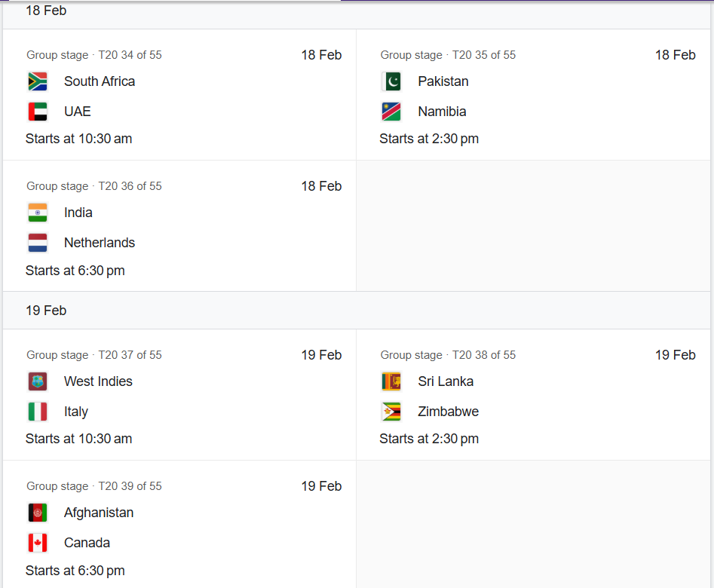Click West Indies match start time 10:30 am
The image size is (714, 588).
(79, 439)
